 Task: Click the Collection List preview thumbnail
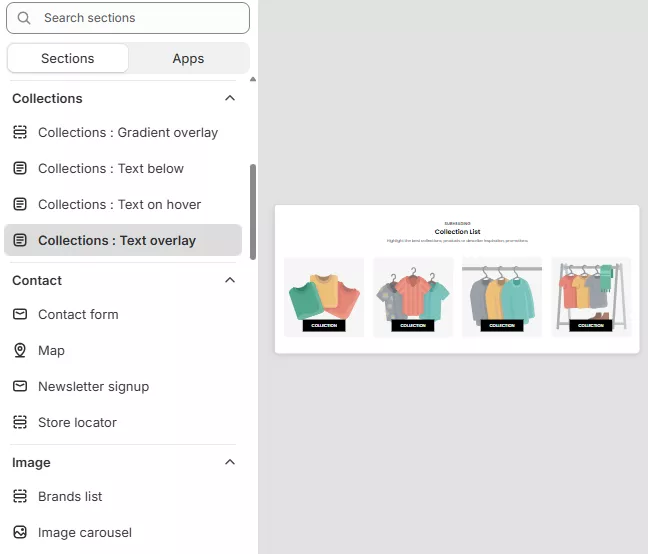click(457, 279)
